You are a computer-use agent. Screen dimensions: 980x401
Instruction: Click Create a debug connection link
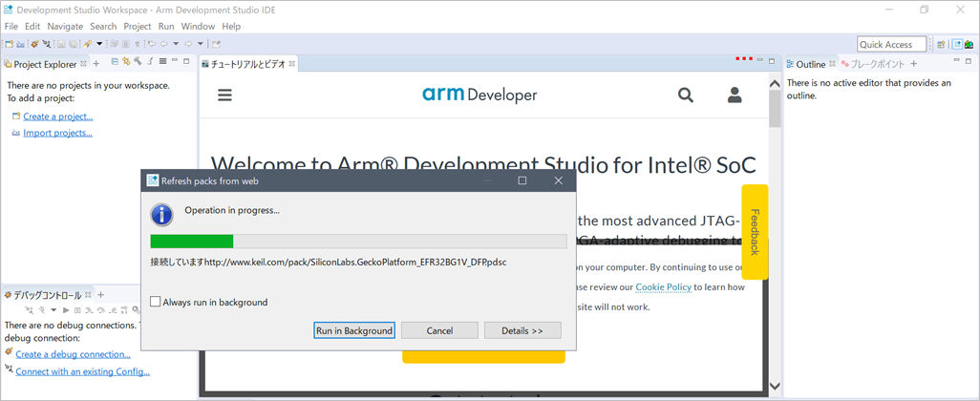click(x=74, y=354)
